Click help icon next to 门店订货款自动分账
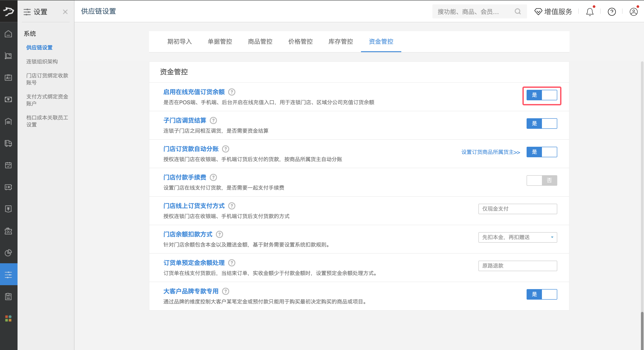The image size is (644, 350). [225, 149]
